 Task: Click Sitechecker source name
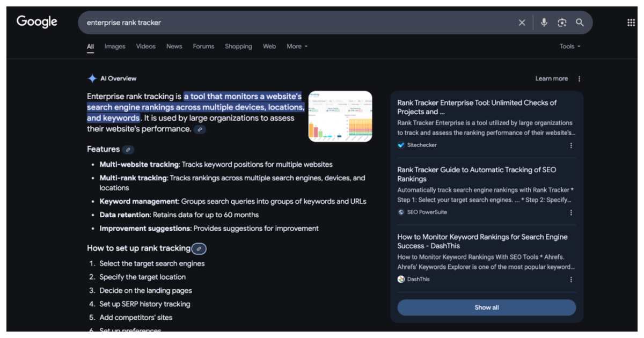tap(422, 145)
